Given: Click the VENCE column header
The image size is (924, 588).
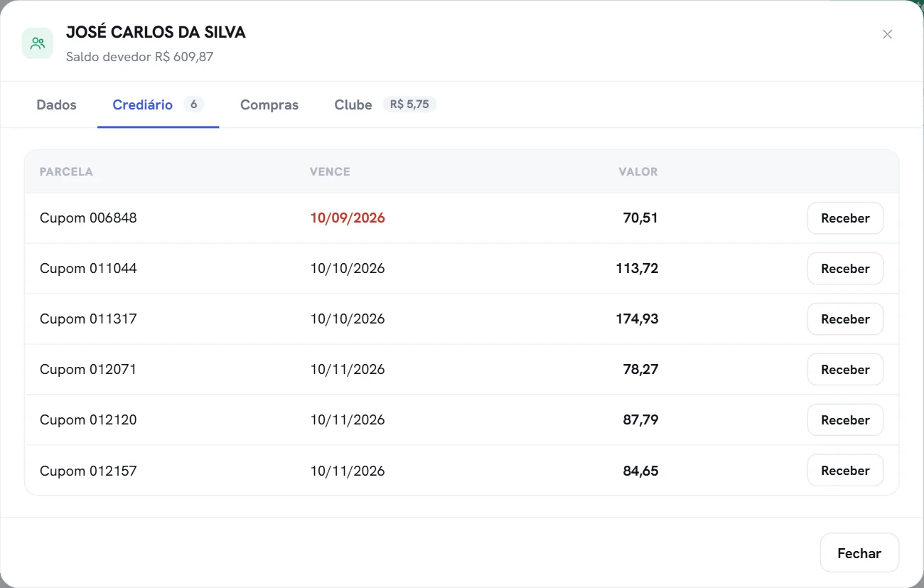Looking at the screenshot, I should [x=330, y=171].
